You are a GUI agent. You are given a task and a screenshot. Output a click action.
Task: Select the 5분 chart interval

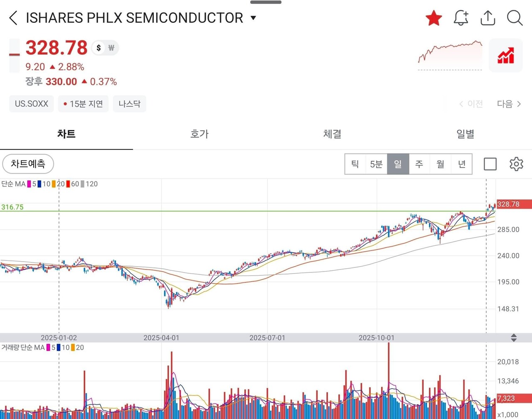[x=376, y=164]
